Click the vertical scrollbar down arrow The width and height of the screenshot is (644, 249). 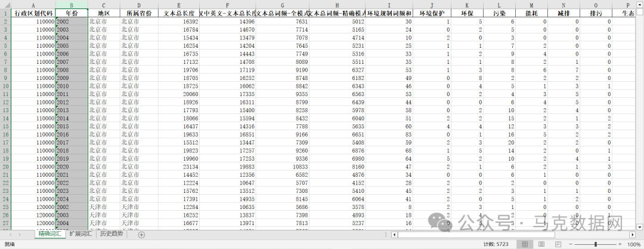(640, 227)
